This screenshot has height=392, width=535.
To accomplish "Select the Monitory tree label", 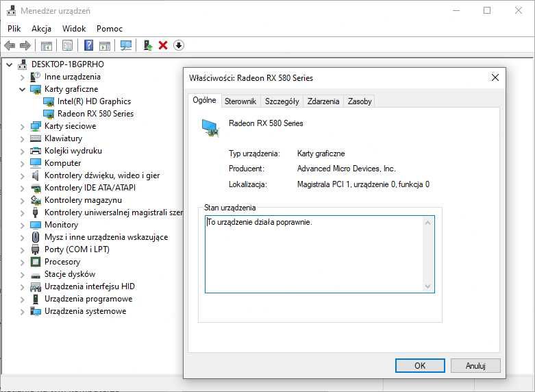I will 62,225.
